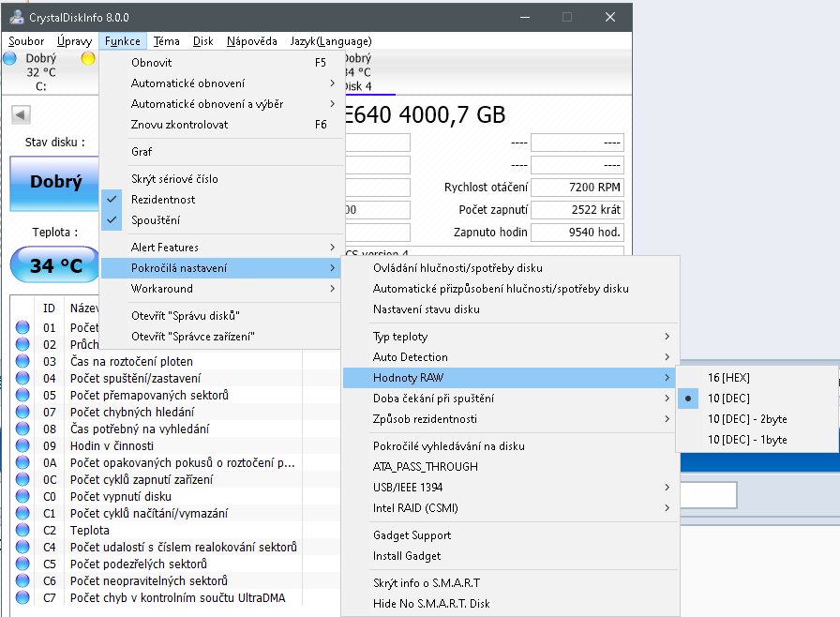Select row 'Počet cyklů zapnutí zařízení'
Image resolution: width=840 pixels, height=617 pixels.
coord(175,479)
